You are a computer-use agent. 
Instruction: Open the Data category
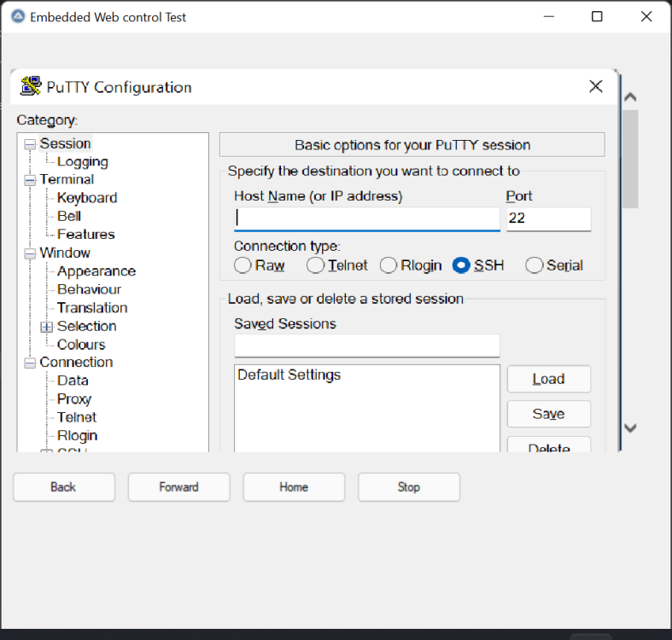tap(73, 381)
